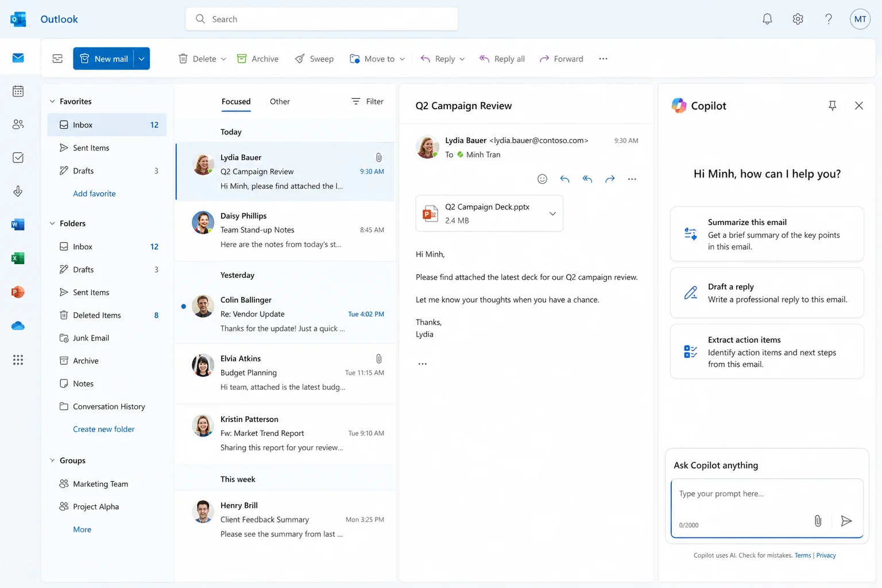Open Daisy Phillips Team Stand-up Notes email
Screen dimensions: 882x588
(x=285, y=230)
